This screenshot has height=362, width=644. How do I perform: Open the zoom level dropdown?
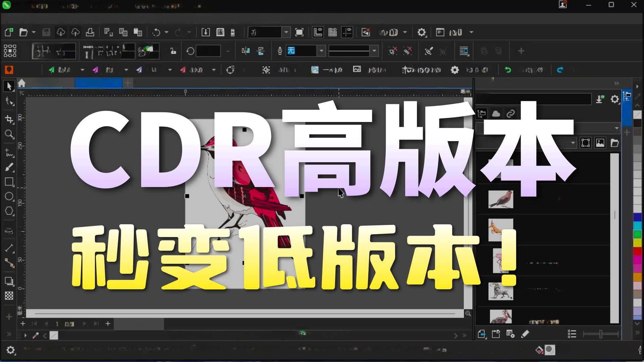pos(285,32)
